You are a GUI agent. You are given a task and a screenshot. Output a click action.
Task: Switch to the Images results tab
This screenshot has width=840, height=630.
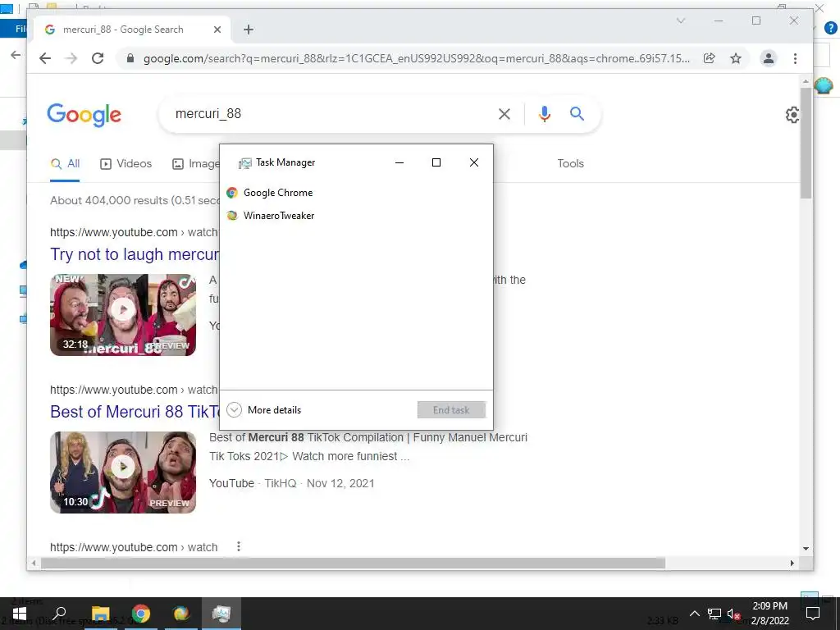pyautogui.click(x=195, y=164)
